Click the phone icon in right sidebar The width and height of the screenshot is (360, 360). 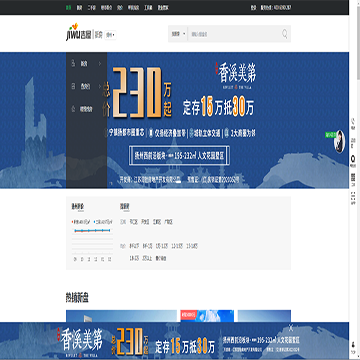click(353, 121)
